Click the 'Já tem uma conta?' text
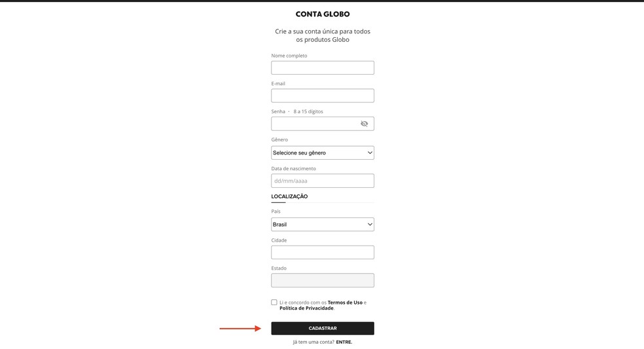 tap(313, 342)
